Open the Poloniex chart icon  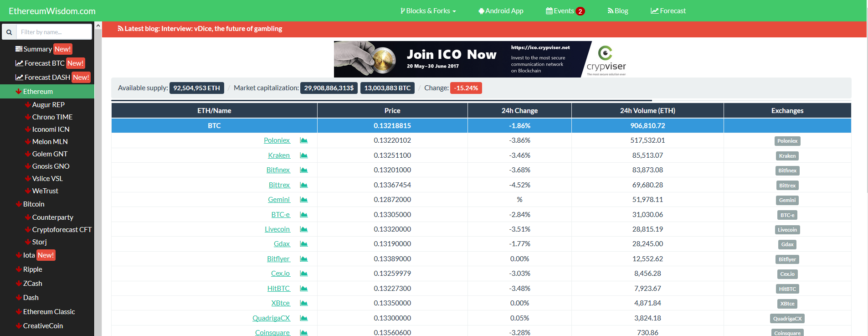(304, 140)
